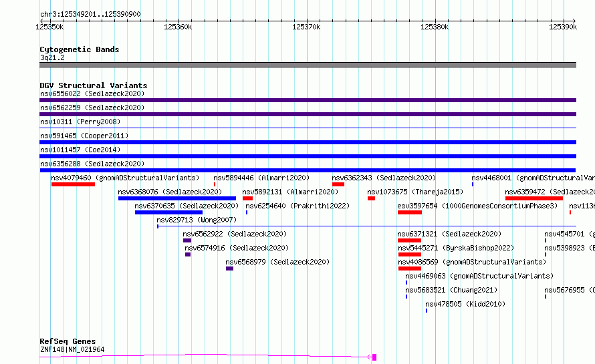This screenshot has height=364, width=595.
Task: Select the nsv6371321 (Sedlazeck2020) label
Action: click(449, 234)
